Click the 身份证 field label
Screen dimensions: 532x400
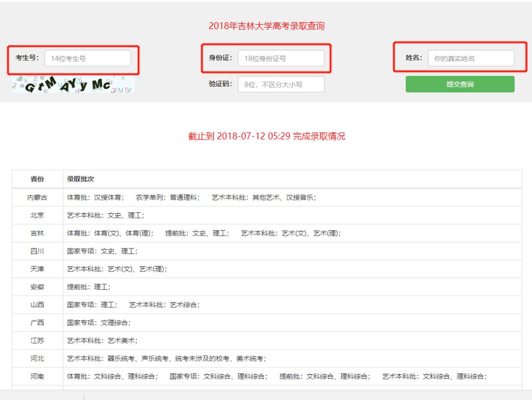point(221,58)
